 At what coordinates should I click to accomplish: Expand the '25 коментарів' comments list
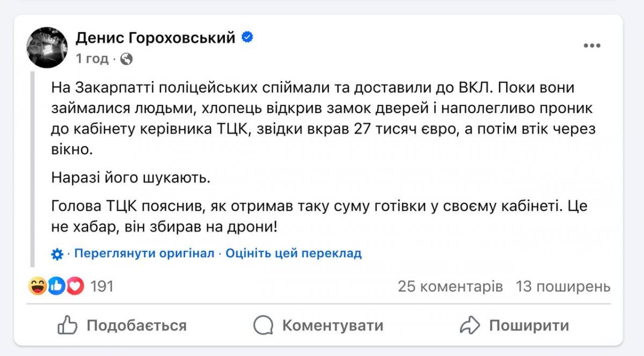[450, 287]
